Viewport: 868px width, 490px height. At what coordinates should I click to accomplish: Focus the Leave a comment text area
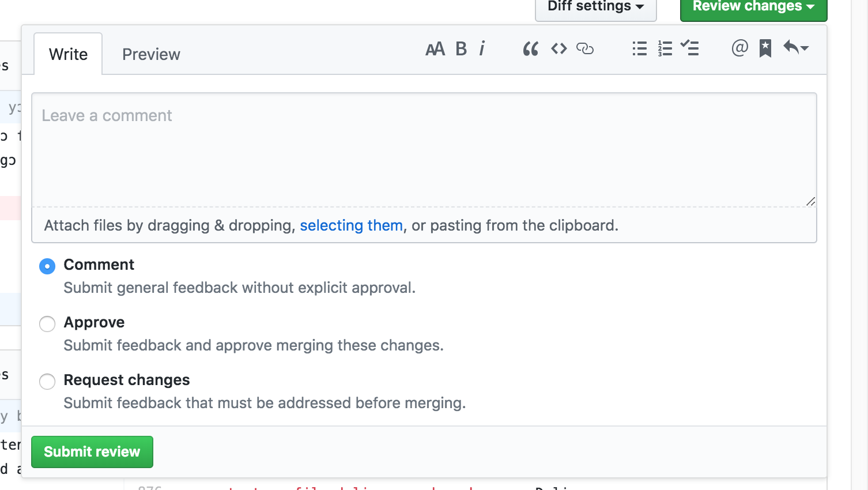[424, 150]
